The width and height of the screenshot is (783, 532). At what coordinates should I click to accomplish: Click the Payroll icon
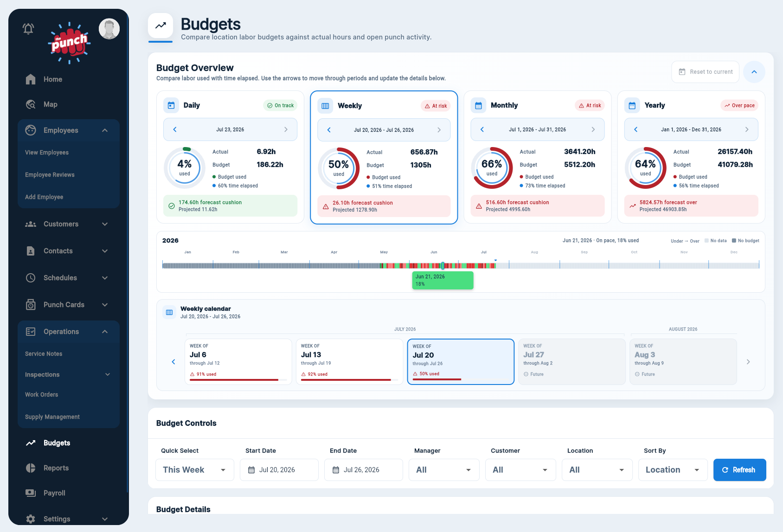tap(31, 493)
